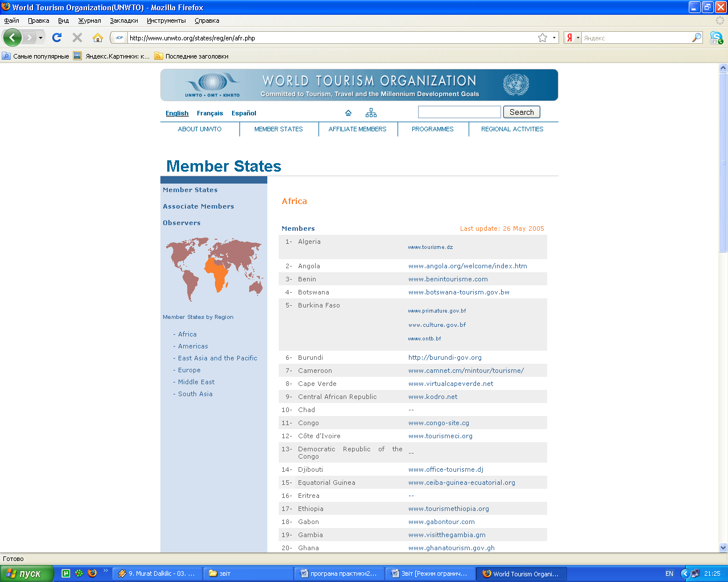Viewport: 728px width, 582px height.
Task: Click the Last update: 26 May 2005 text
Action: click(502, 228)
